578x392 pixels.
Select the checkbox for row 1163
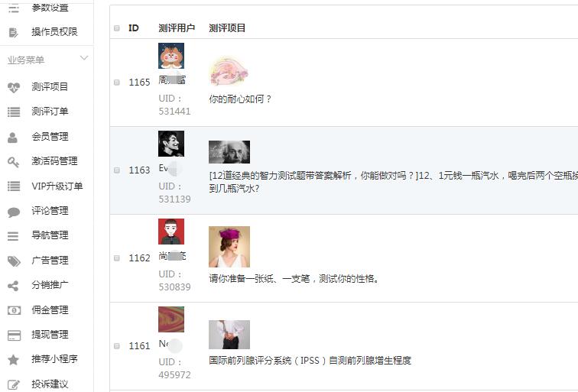(117, 170)
